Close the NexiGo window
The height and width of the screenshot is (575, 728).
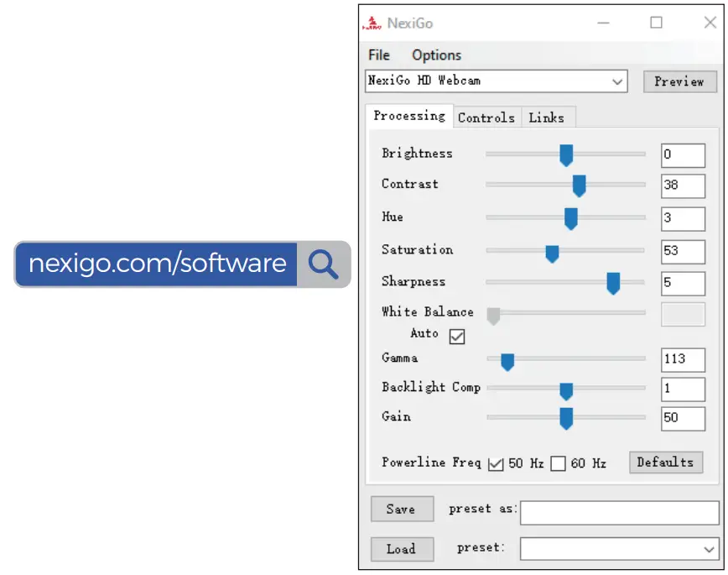point(710,23)
